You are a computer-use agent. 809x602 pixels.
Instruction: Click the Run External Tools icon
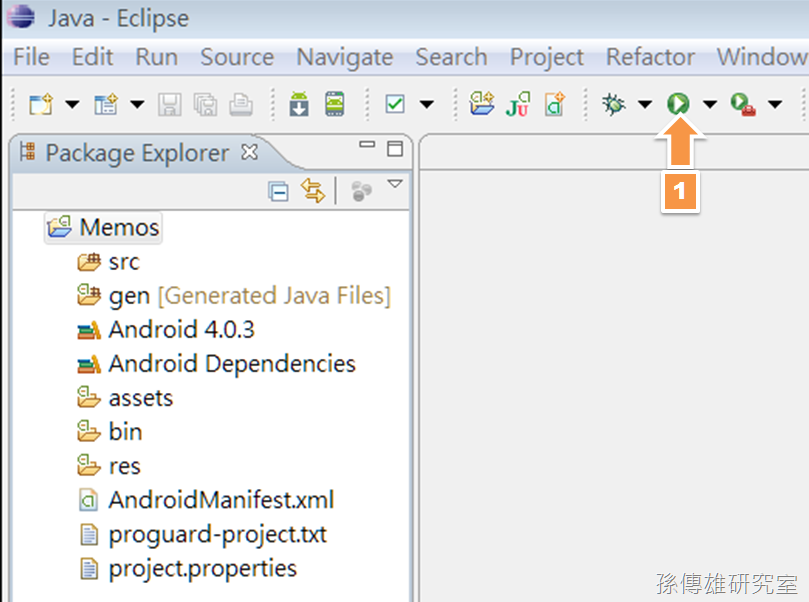743,104
